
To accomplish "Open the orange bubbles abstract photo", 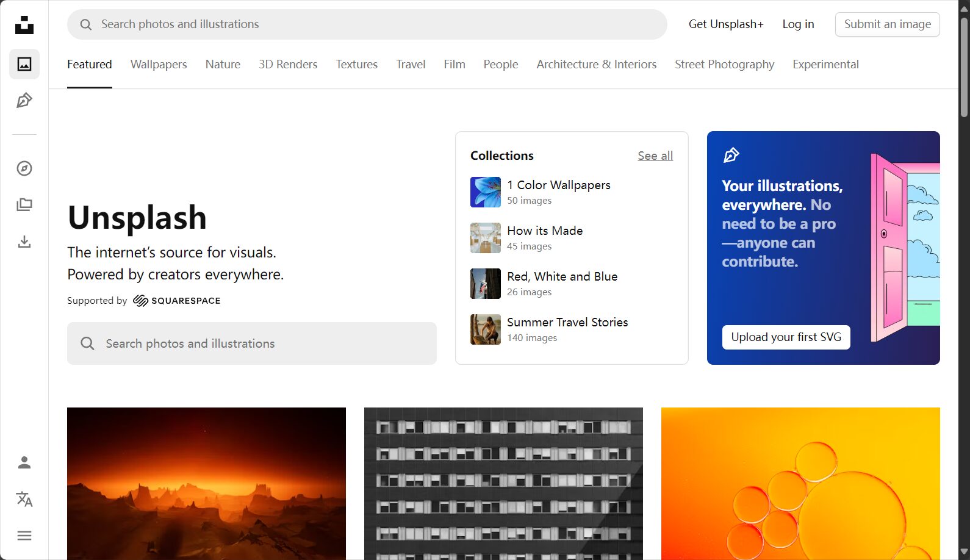I will (800, 484).
